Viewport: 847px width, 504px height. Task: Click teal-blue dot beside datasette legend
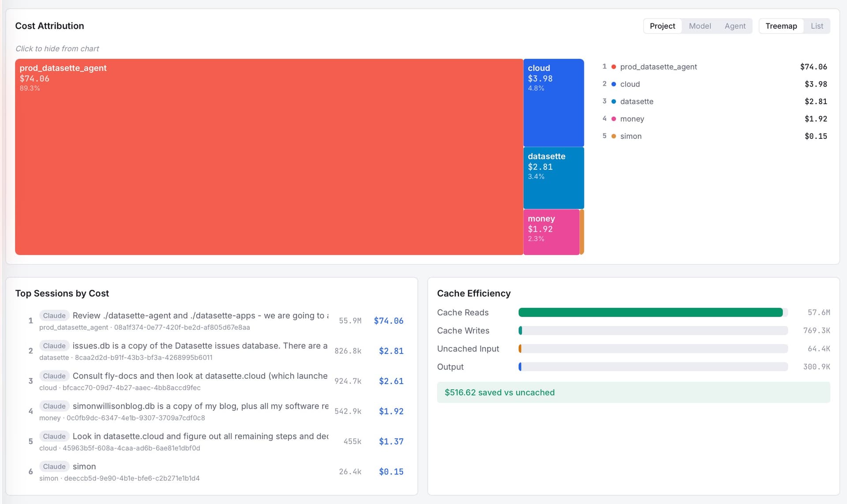point(613,101)
